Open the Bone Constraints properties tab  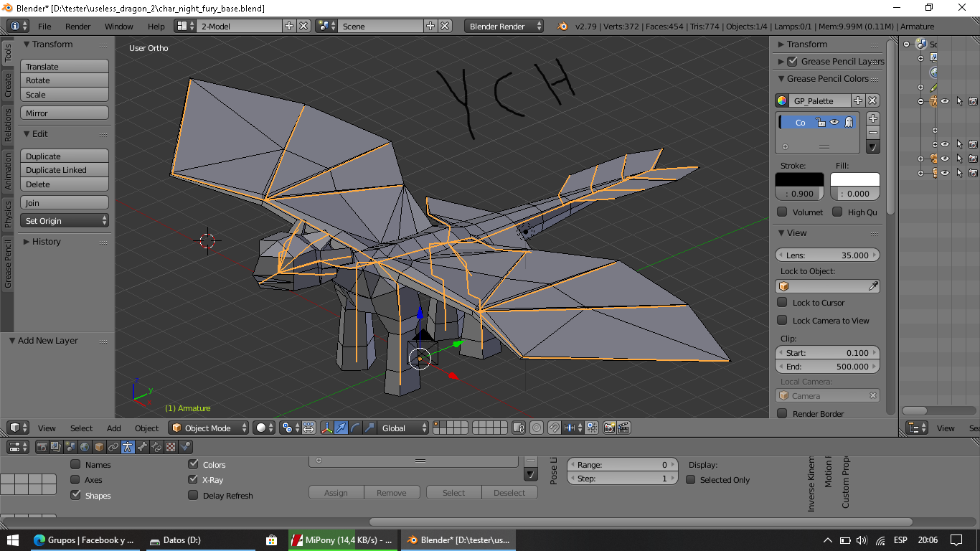(156, 447)
